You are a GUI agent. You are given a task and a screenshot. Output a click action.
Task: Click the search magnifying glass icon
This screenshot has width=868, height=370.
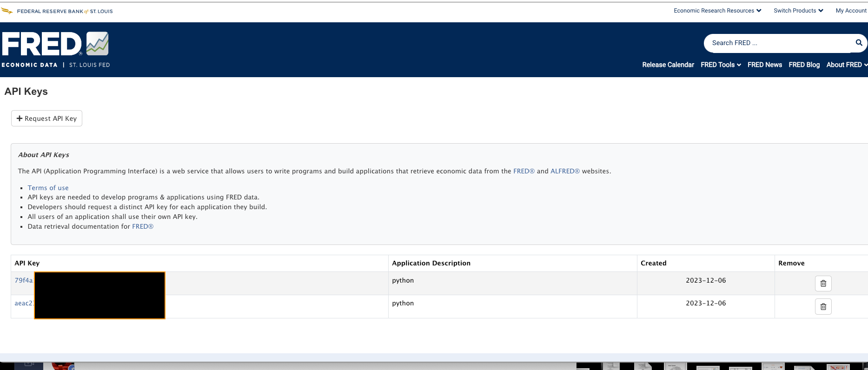coord(859,43)
